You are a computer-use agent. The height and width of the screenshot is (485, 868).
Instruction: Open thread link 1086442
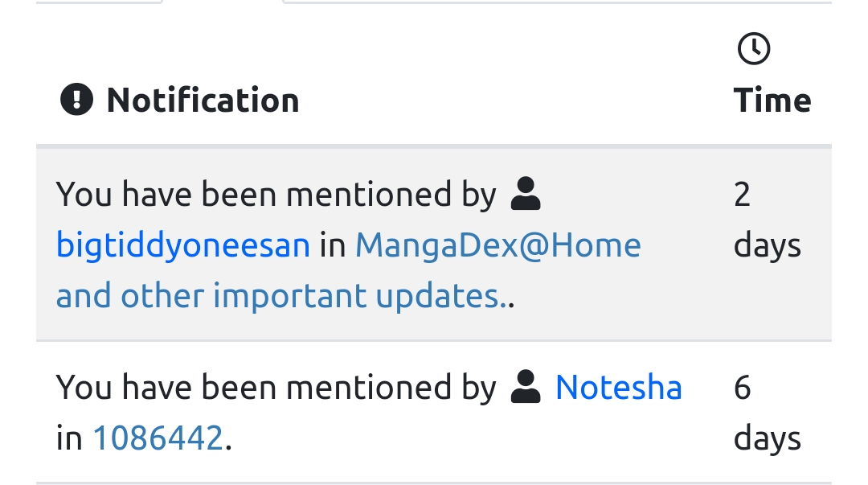[158, 438]
